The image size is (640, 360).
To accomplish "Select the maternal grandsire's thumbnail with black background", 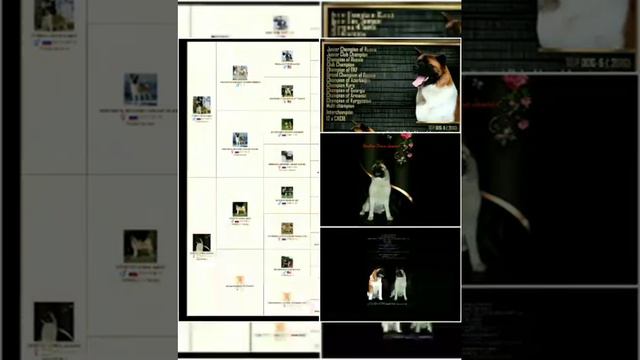I will click(240, 209).
